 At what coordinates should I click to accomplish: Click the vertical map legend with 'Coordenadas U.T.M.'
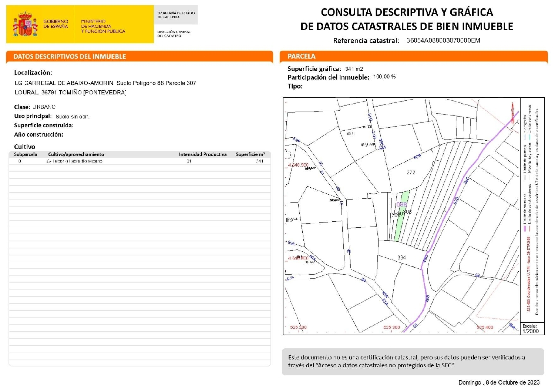point(532,210)
